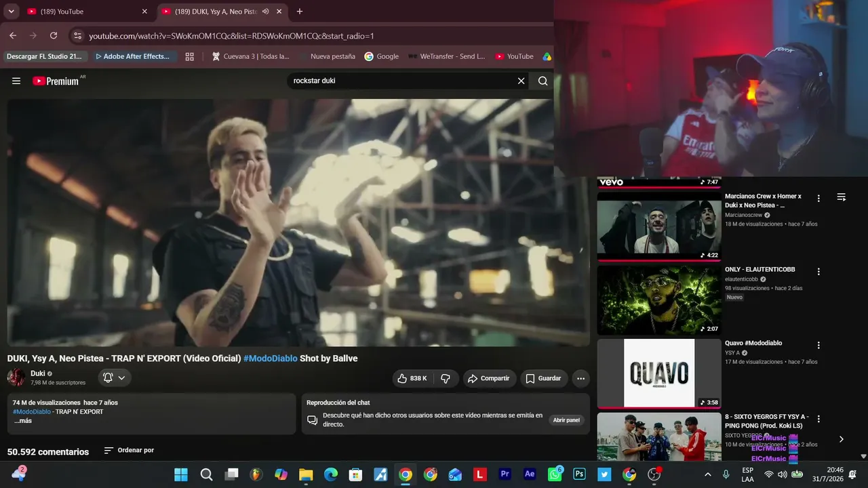868x488 pixels.
Task: Save video with Guardar button
Action: pyautogui.click(x=544, y=378)
